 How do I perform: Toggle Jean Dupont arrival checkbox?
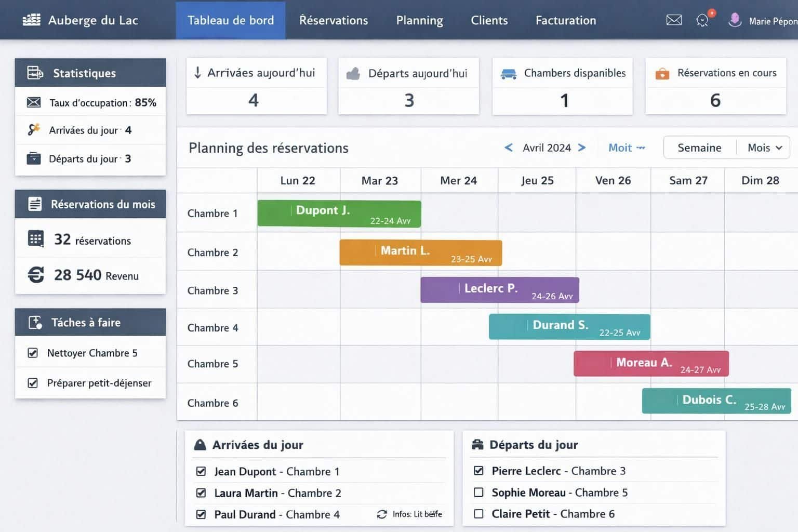pyautogui.click(x=201, y=472)
